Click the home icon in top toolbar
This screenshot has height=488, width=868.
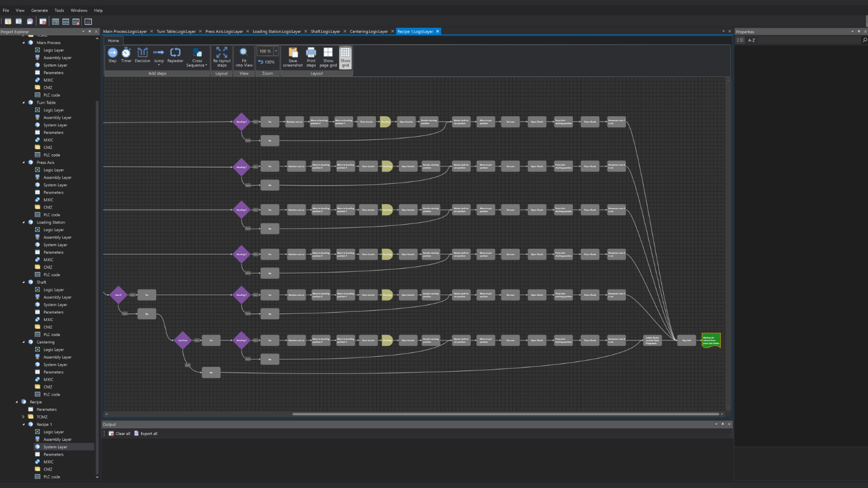click(88, 22)
